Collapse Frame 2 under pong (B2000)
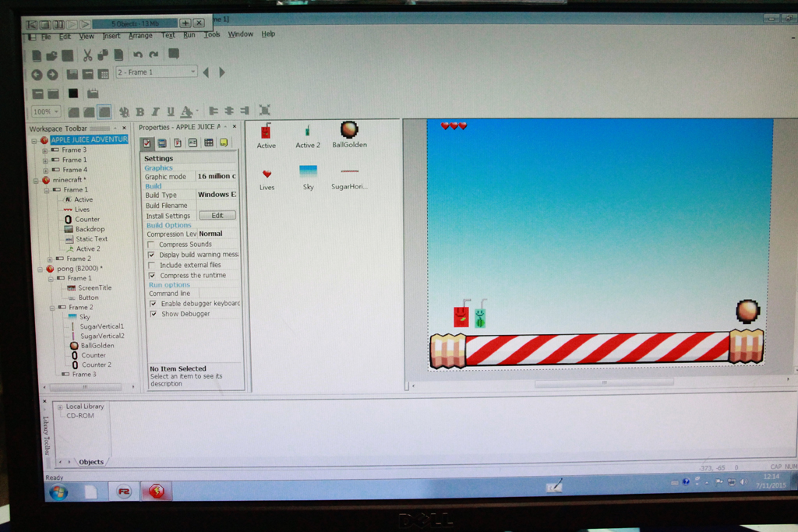The image size is (798, 532). (52, 308)
